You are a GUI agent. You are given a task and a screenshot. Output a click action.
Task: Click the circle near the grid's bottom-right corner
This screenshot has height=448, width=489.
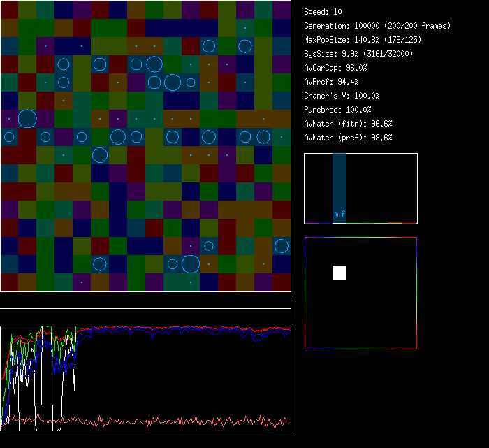[282, 246]
